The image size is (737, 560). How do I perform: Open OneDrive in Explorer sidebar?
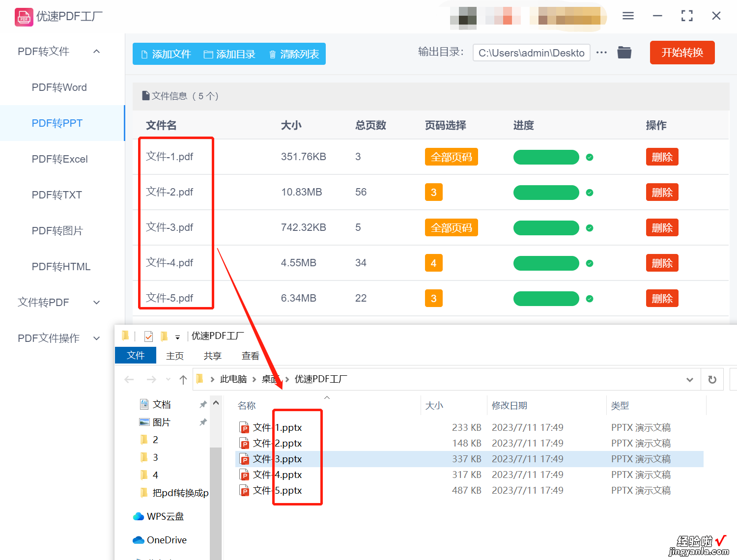[160, 540]
